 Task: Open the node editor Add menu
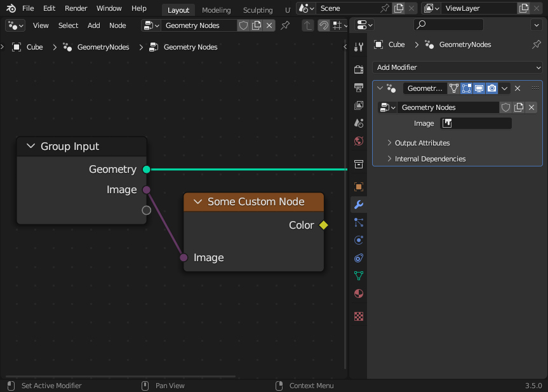point(94,25)
